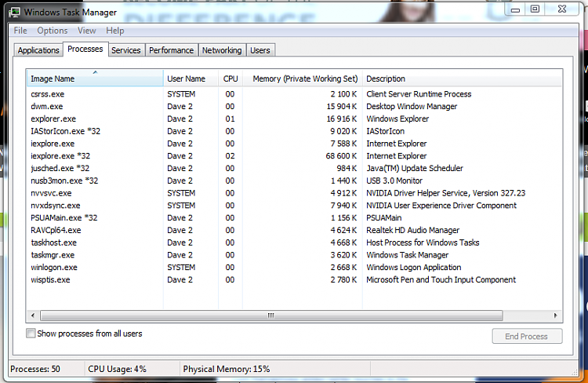The image size is (588, 383).
Task: Enable Show processes from all users
Action: click(x=31, y=334)
